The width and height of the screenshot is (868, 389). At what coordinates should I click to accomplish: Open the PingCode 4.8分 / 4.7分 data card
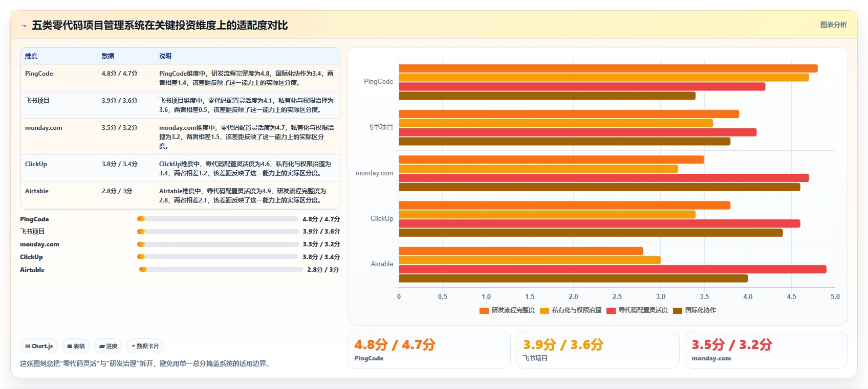[429, 350]
